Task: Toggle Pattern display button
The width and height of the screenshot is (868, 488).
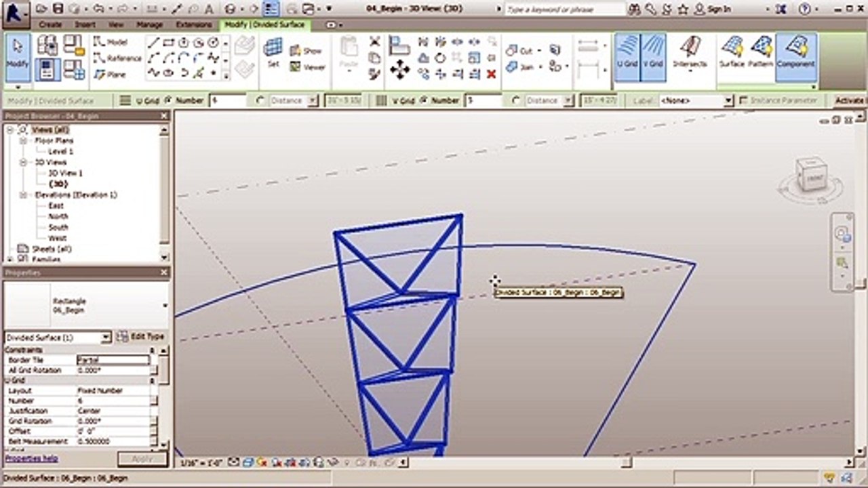Action: tap(762, 53)
